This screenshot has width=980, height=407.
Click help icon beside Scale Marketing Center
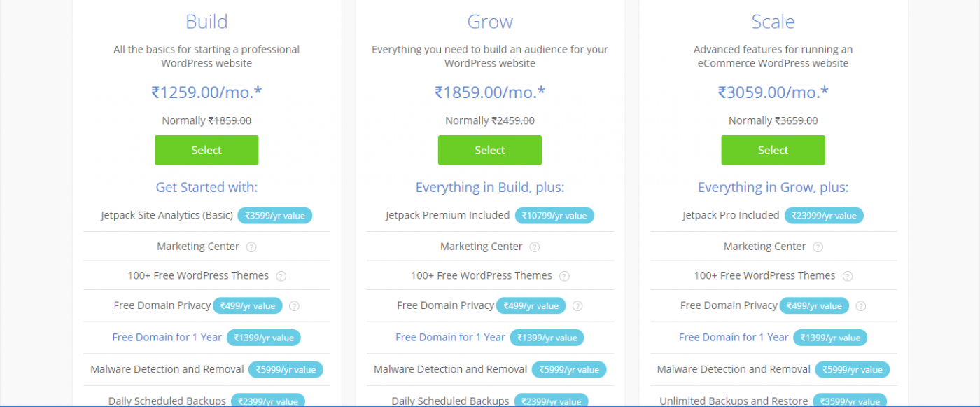coord(818,247)
